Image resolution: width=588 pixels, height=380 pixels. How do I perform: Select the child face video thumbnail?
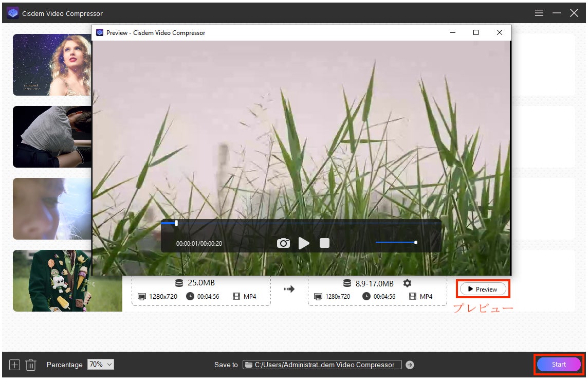[x=52, y=209]
